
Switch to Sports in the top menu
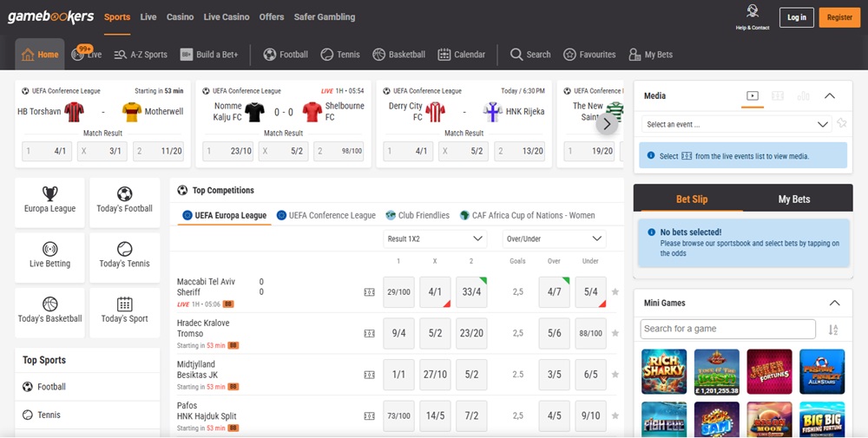[x=117, y=17]
